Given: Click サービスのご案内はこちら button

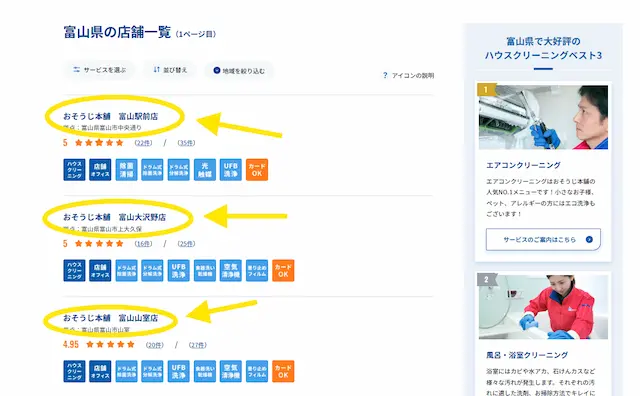Looking at the screenshot, I should pos(543,240).
